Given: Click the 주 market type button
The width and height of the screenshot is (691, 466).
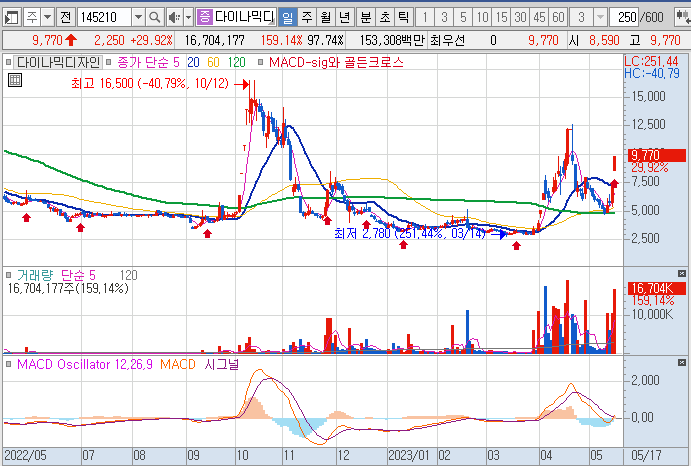Looking at the screenshot, I should click(32, 18).
